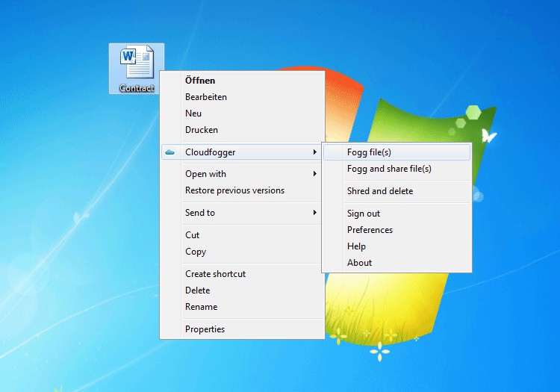Select Bearbeiten in the context menu
The width and height of the screenshot is (560, 392).
pyautogui.click(x=242, y=97)
